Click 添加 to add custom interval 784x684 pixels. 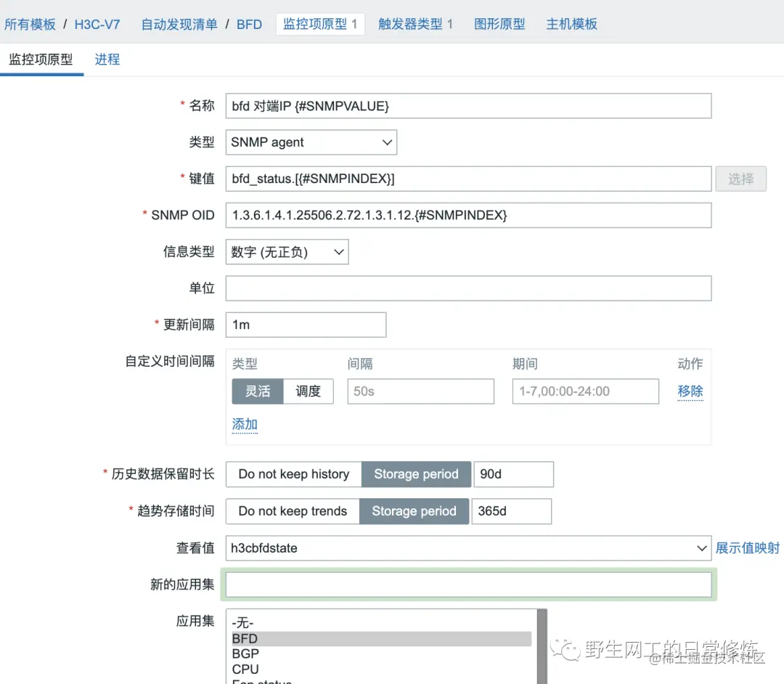tap(245, 425)
